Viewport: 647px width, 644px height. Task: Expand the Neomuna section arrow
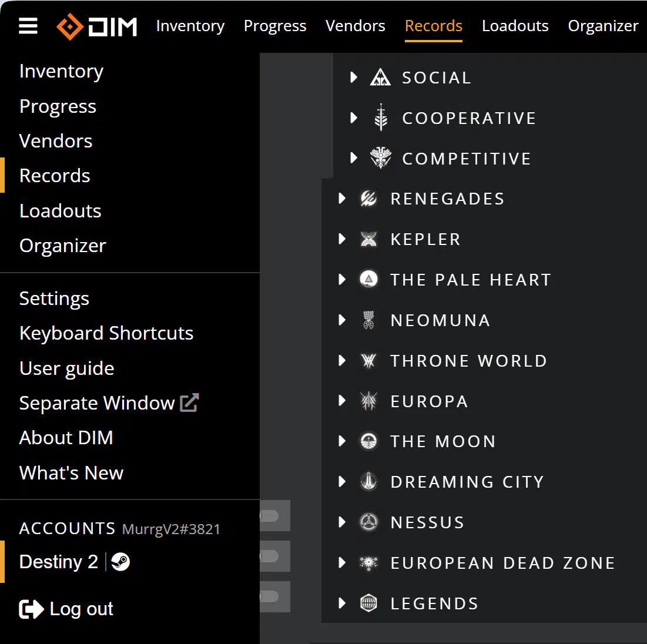pyautogui.click(x=342, y=320)
